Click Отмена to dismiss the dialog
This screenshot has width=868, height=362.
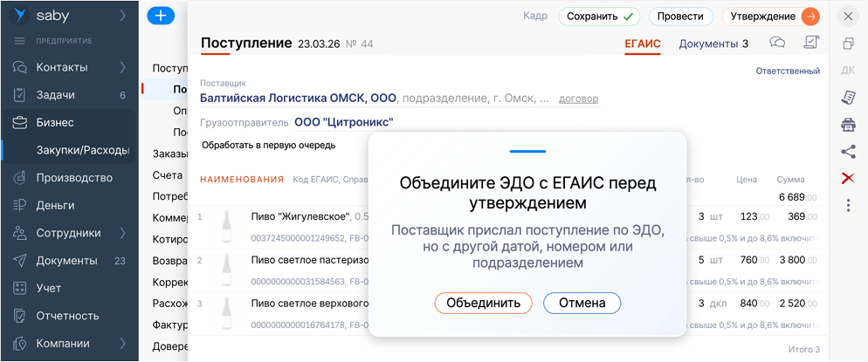coord(582,303)
